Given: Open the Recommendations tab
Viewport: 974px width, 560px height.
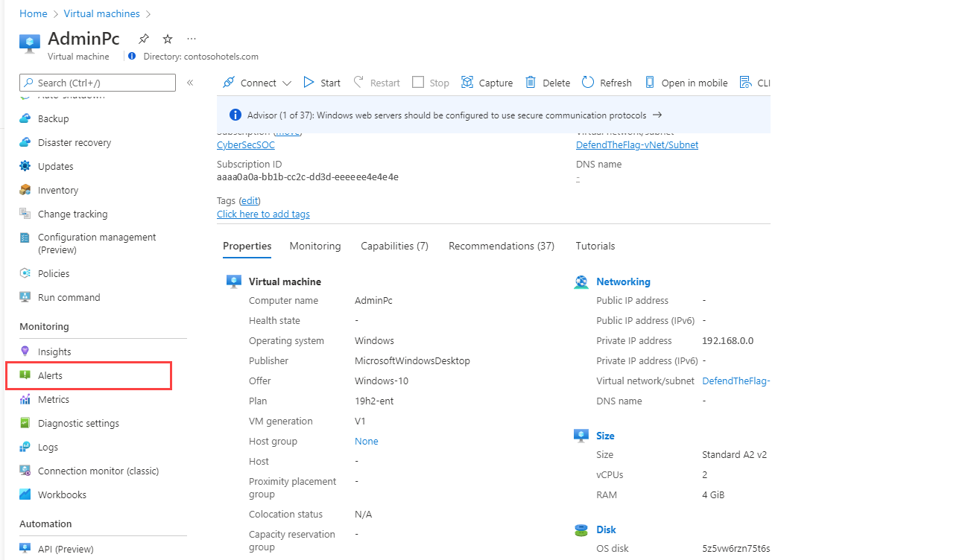Looking at the screenshot, I should pos(501,246).
